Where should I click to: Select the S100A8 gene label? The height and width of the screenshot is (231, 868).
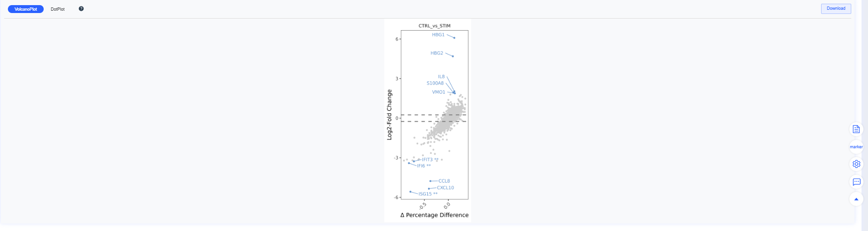435,84
